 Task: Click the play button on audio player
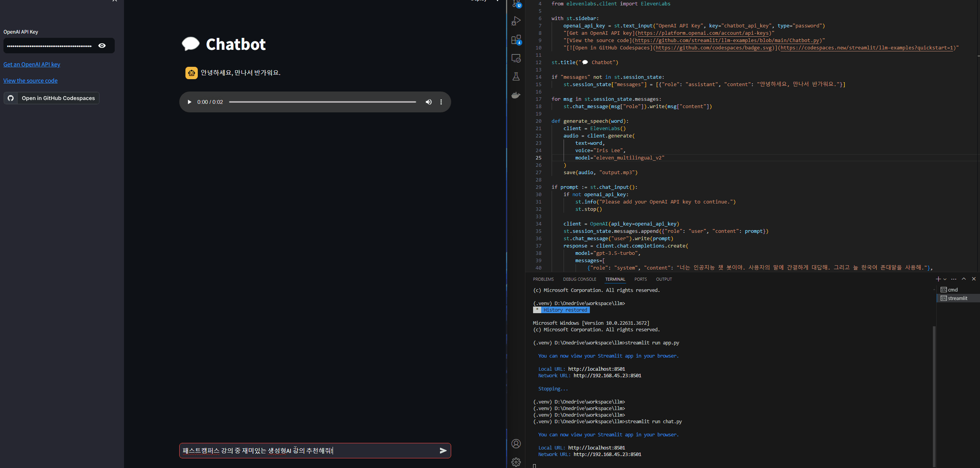189,102
